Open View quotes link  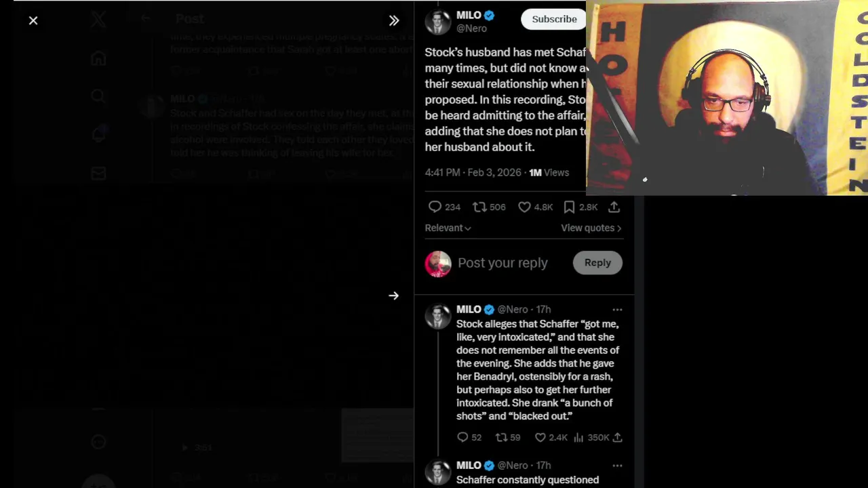591,228
